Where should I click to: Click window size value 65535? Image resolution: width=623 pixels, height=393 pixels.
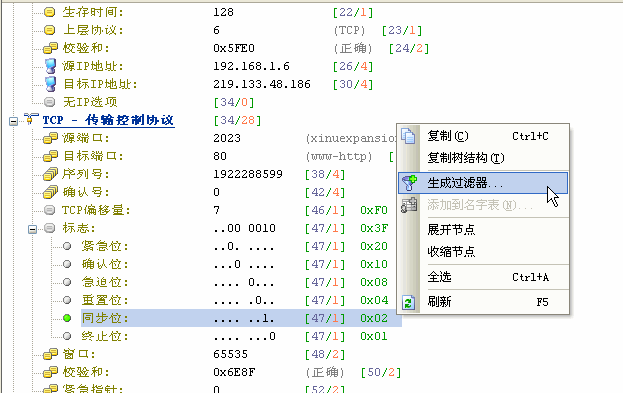click(230, 354)
